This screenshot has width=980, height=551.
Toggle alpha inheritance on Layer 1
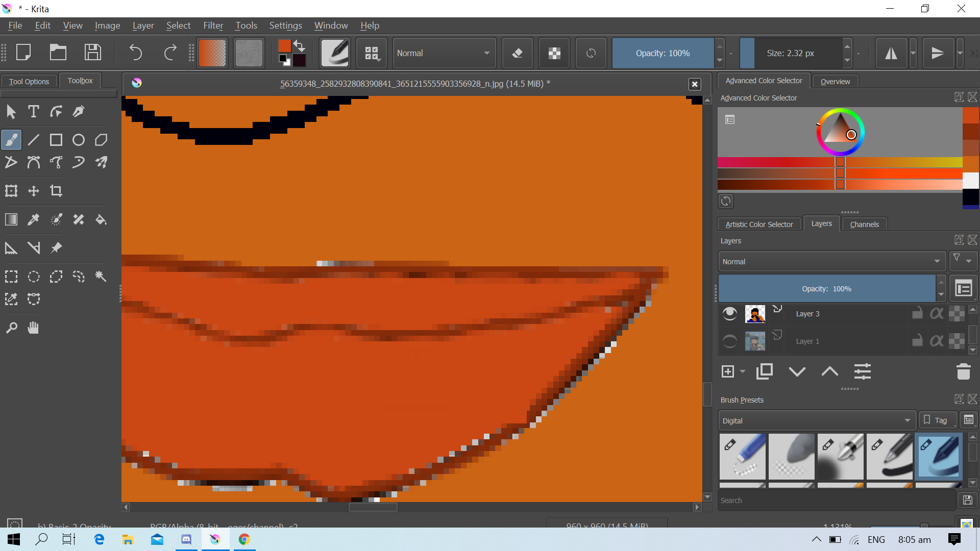pyautogui.click(x=937, y=341)
